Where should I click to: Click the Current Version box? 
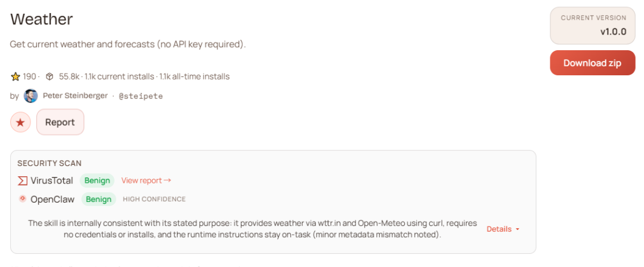coord(592,26)
